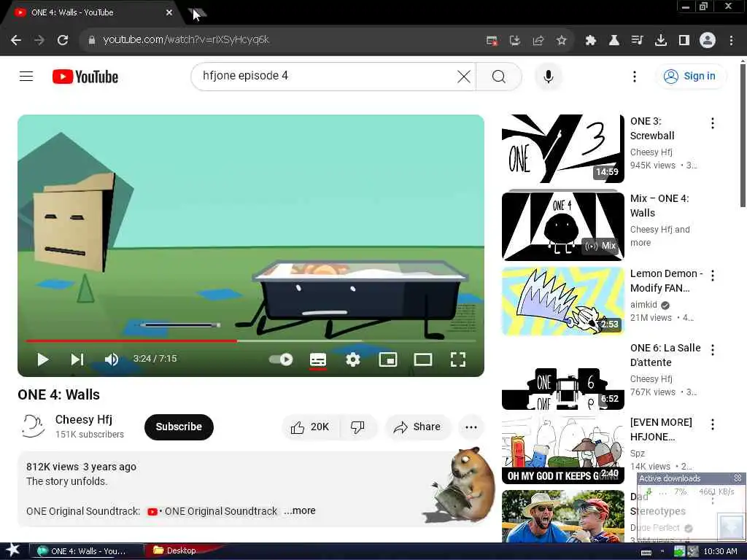Reload the YouTube page
Viewport: 747px width, 560px height.
[63, 40]
